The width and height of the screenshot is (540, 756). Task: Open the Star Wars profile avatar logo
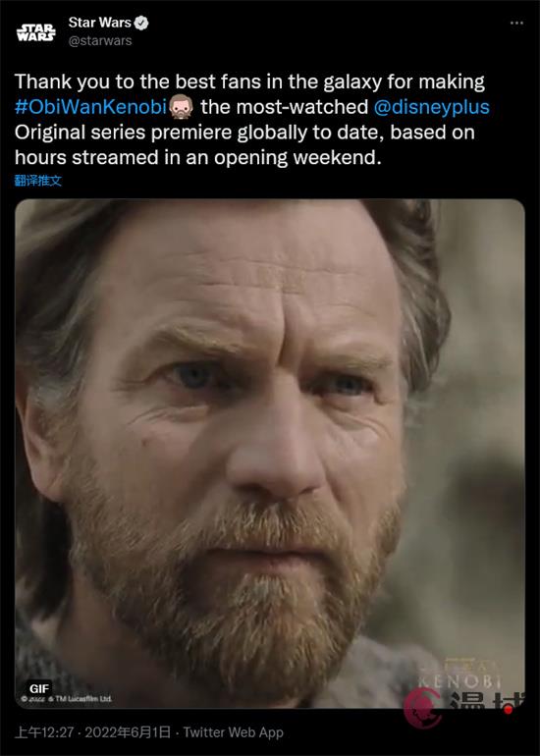coord(36,32)
